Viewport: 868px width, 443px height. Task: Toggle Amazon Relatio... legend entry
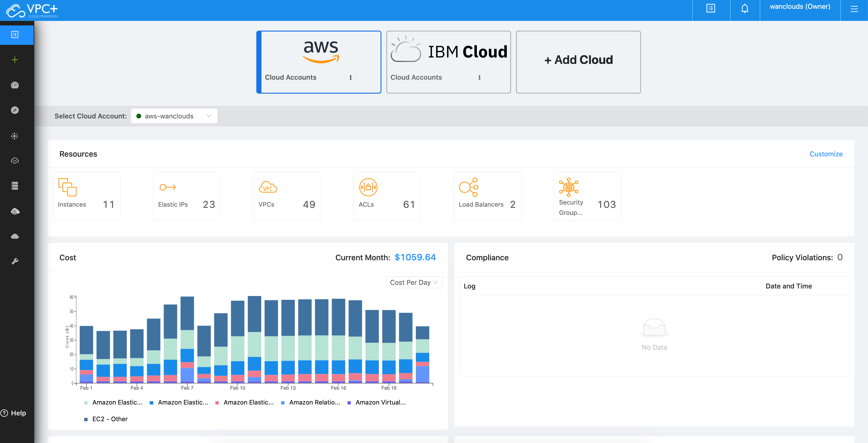tap(314, 402)
